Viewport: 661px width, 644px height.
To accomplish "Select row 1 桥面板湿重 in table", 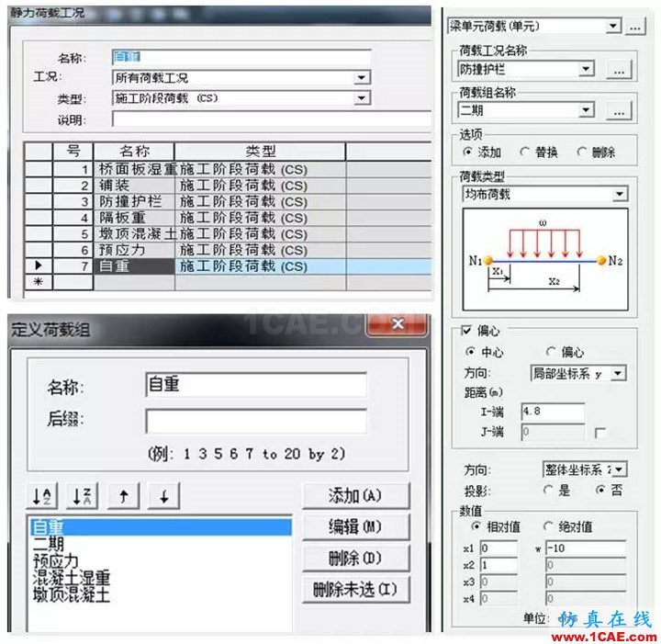I will 228,169.
